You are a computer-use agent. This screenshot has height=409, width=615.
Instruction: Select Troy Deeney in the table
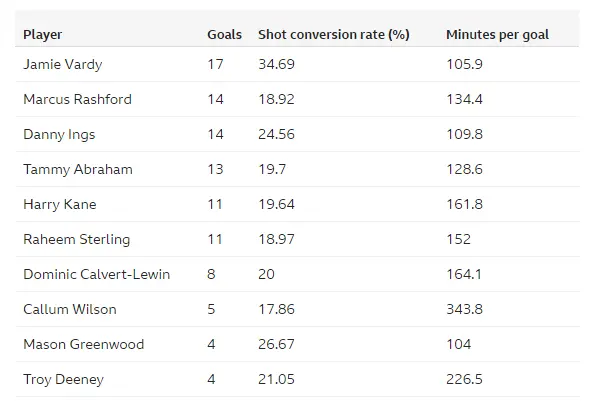pos(61,379)
